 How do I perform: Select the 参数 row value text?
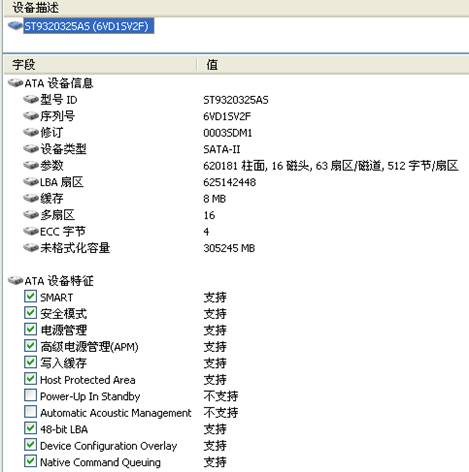[x=331, y=166]
